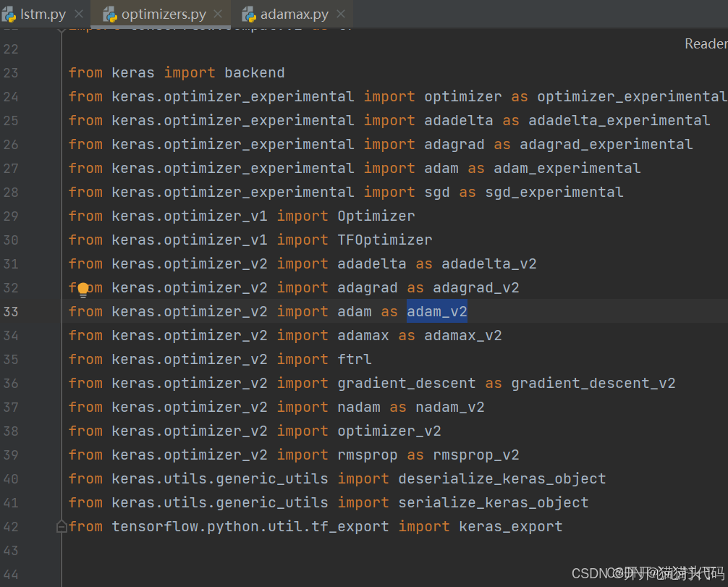The width and height of the screenshot is (728, 587).
Task: Click the Python icon on the lstm.py tab
Action: (x=10, y=12)
